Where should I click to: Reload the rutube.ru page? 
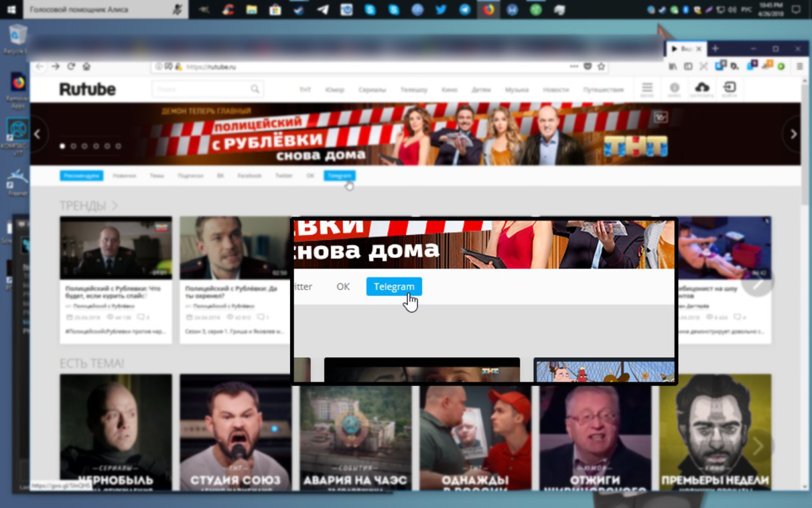[x=71, y=66]
